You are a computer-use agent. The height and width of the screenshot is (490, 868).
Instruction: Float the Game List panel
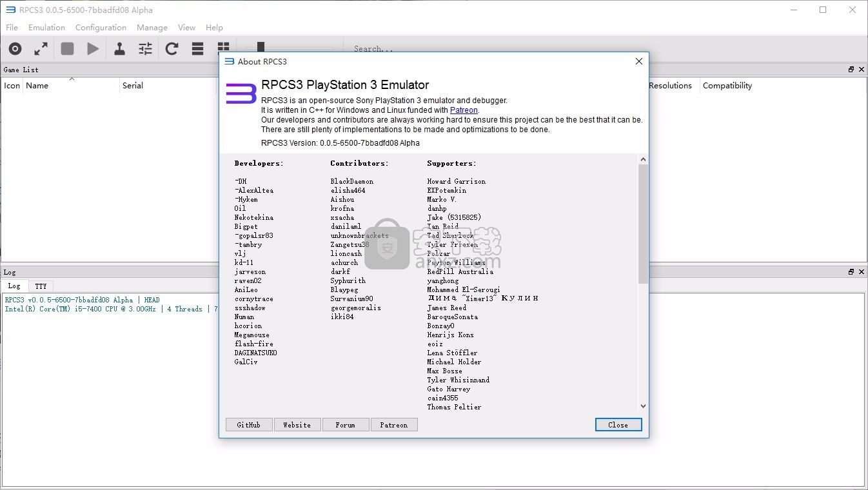tap(851, 69)
